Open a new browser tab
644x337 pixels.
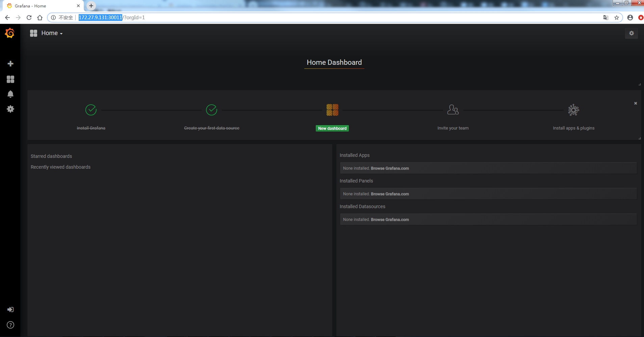point(91,6)
